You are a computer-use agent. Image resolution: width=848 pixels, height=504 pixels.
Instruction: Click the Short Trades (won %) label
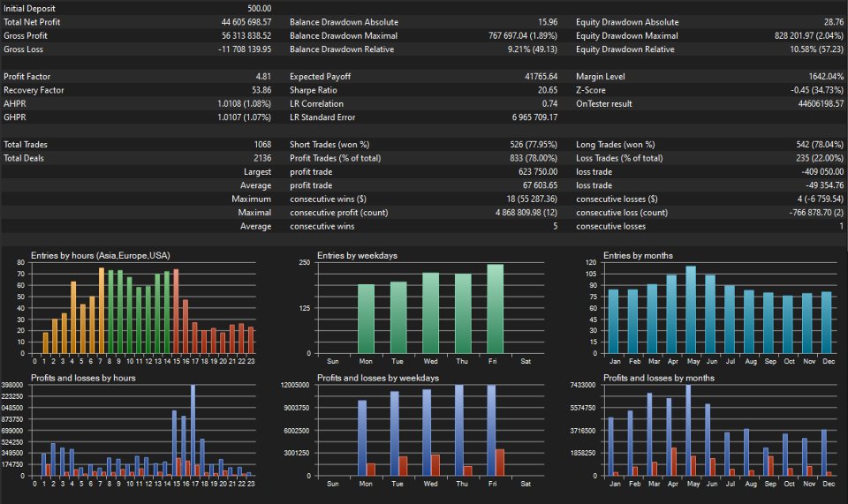[x=329, y=145]
